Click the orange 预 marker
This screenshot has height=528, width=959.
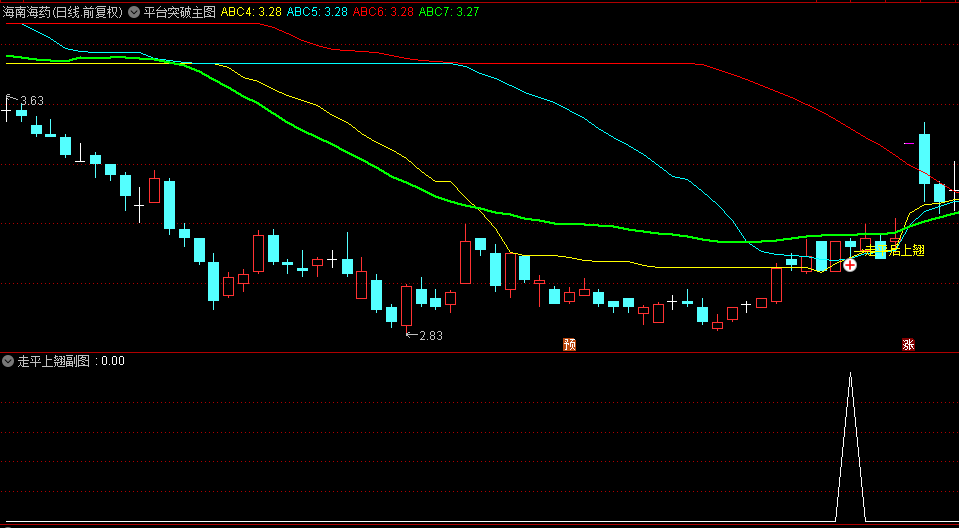click(569, 344)
